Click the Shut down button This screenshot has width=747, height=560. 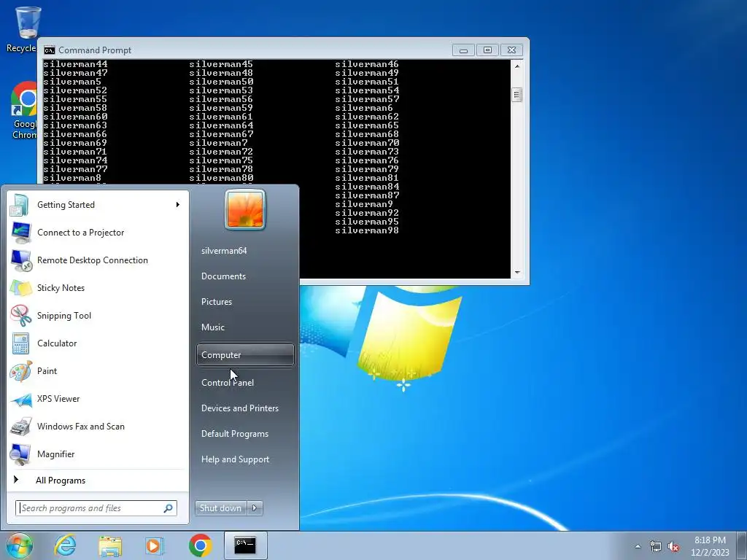[220, 508]
